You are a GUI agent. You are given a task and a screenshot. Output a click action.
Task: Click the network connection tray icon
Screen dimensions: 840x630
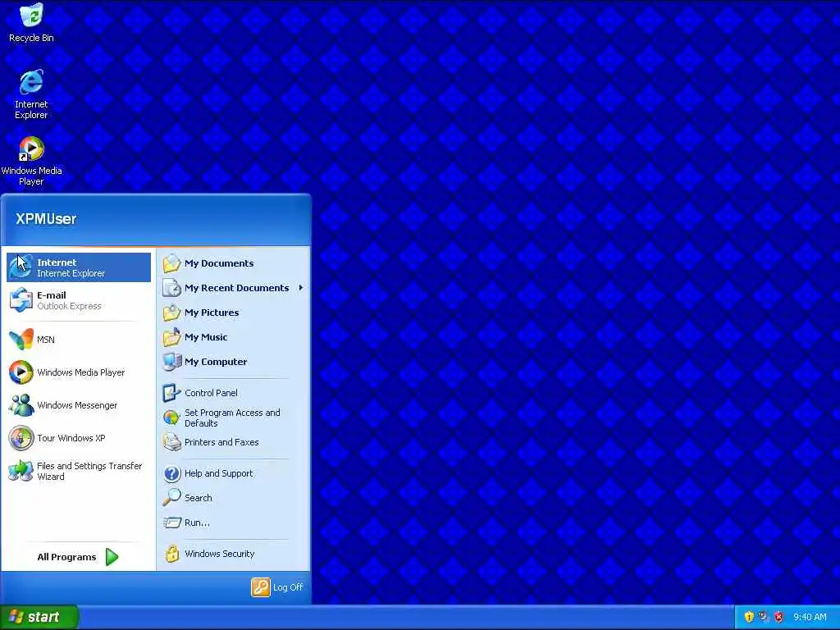point(764,617)
